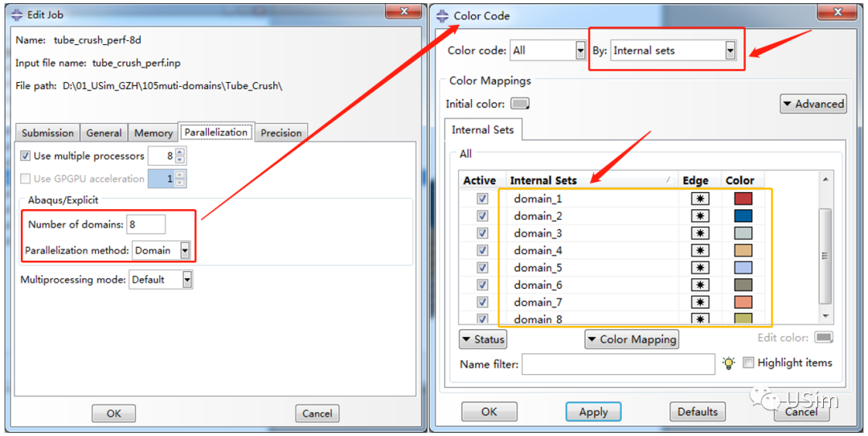Toggle Active checkbox for domain_7
Screen dimensions: 868x436
click(482, 302)
